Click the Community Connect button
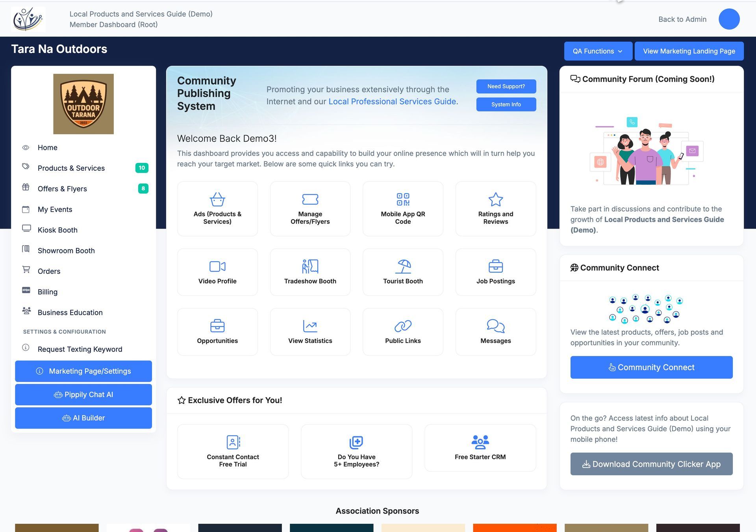Screen dimensions: 756x532 pyautogui.click(x=651, y=368)
